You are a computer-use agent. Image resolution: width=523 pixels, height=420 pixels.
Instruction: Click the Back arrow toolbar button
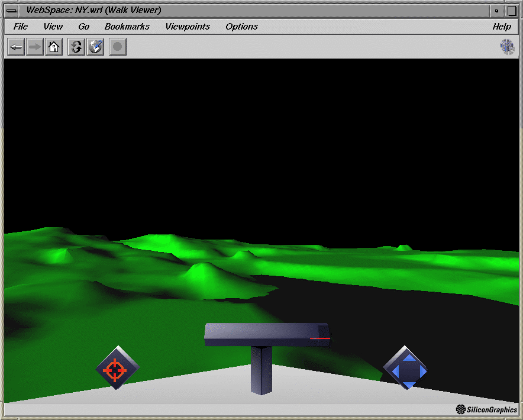(x=16, y=47)
